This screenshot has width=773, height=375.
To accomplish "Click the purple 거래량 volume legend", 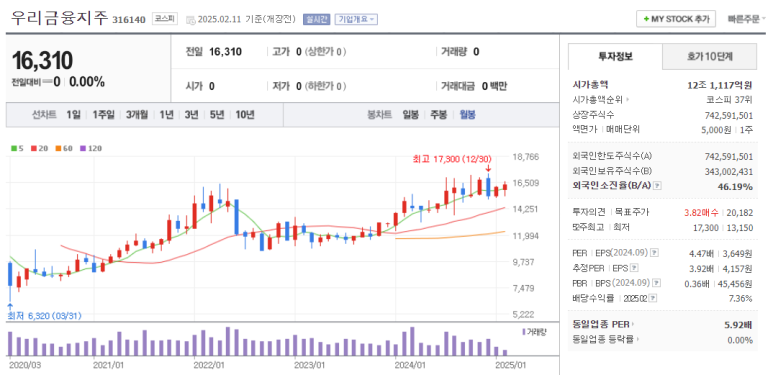I will 534,332.
